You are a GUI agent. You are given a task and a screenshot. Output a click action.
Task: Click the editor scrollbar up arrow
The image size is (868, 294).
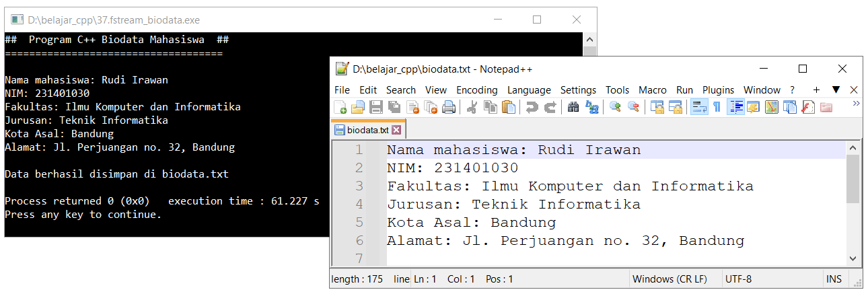coord(853,149)
